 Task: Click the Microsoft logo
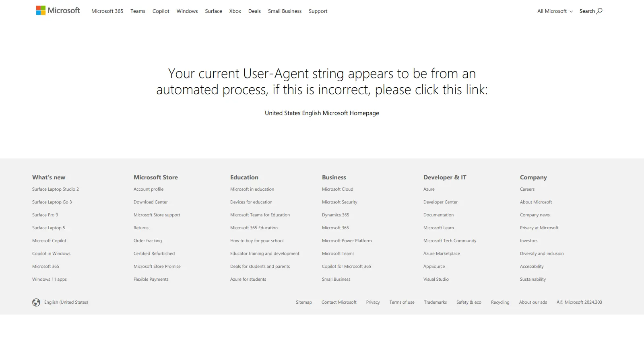click(x=58, y=10)
